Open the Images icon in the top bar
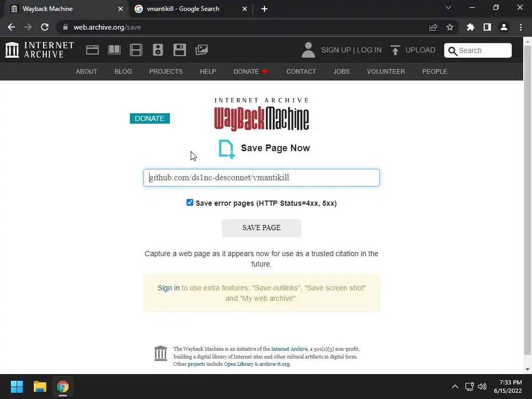532x399 pixels. coord(202,50)
